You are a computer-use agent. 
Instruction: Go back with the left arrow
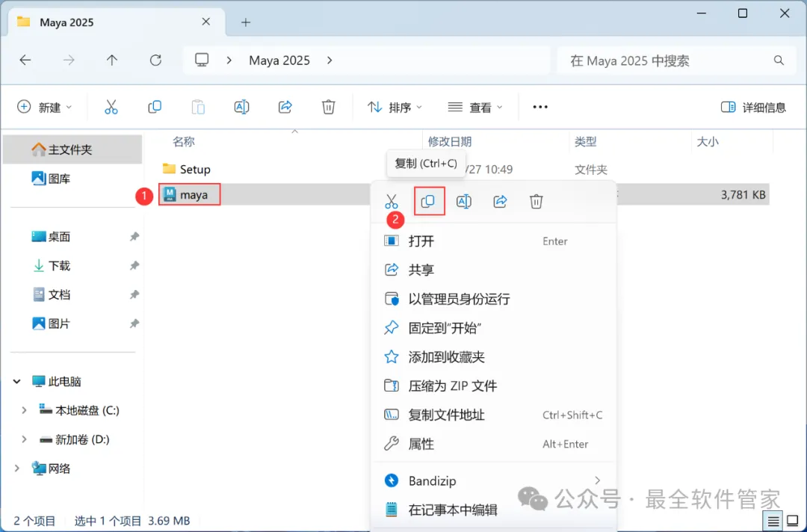(x=25, y=61)
